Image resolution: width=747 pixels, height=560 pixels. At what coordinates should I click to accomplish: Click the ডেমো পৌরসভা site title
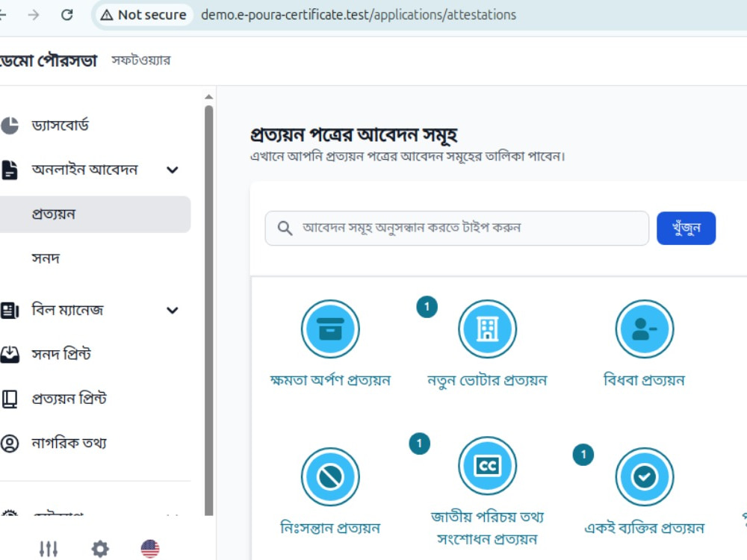pyautogui.click(x=49, y=60)
